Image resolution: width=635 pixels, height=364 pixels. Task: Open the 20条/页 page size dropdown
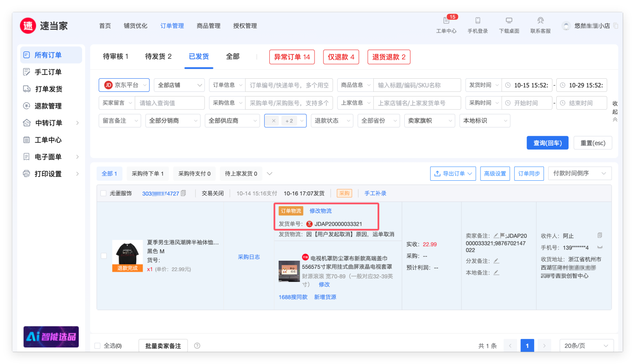586,346
